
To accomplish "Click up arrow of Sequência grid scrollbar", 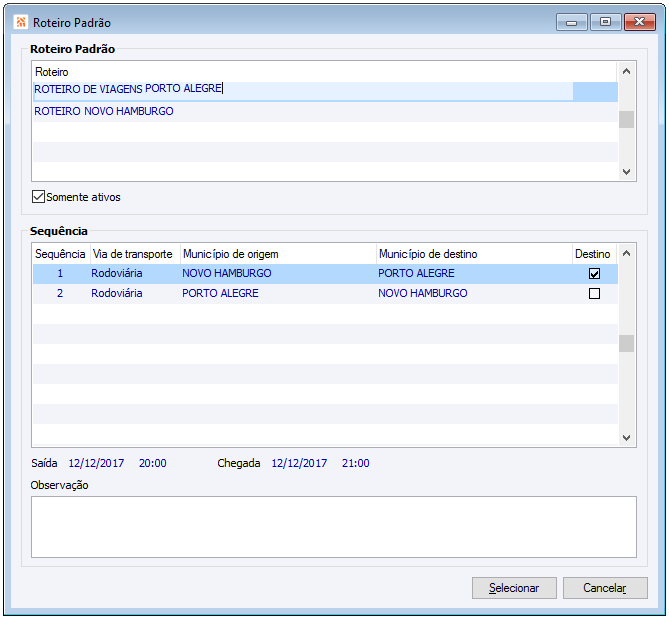I will click(x=626, y=253).
